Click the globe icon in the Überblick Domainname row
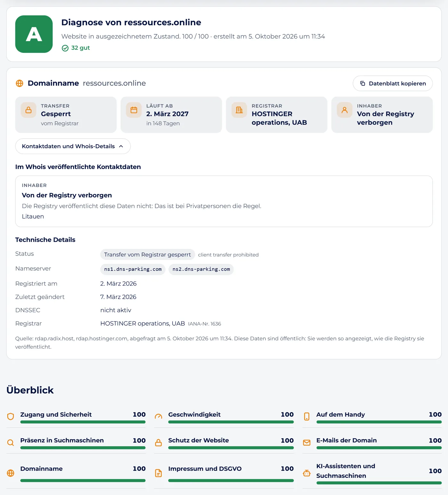Image resolution: width=448 pixels, height=495 pixels. click(11, 473)
